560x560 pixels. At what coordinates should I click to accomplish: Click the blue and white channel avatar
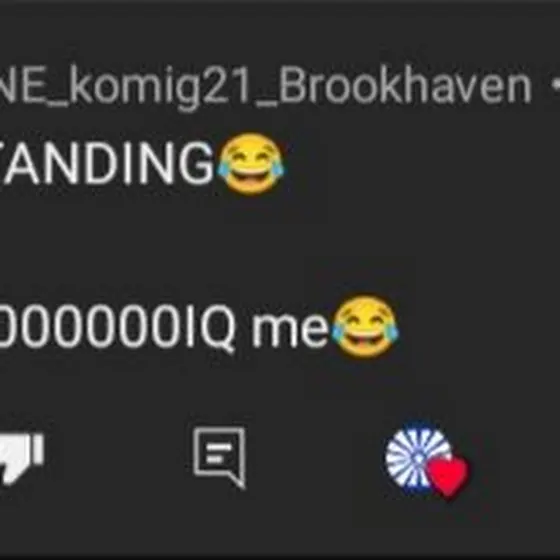419,458
